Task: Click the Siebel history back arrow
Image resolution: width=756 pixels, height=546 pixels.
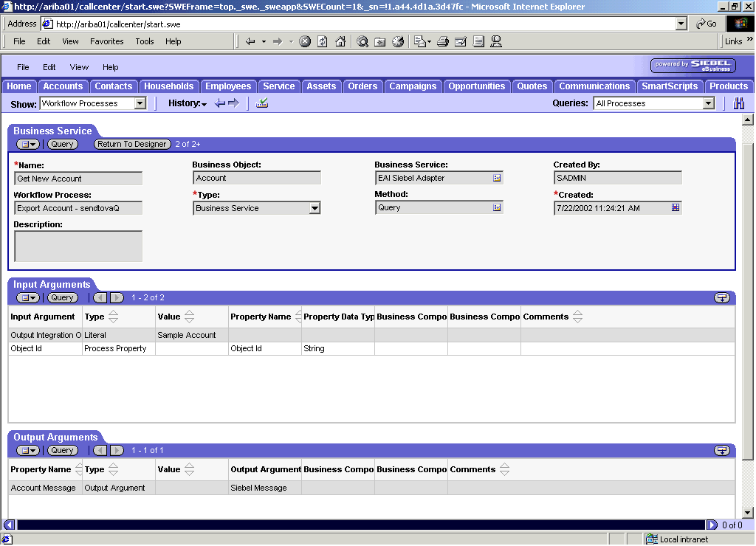Action: click(x=220, y=103)
